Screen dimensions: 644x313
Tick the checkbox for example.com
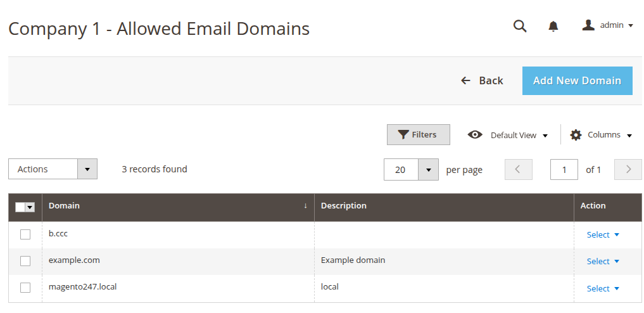tap(25, 261)
